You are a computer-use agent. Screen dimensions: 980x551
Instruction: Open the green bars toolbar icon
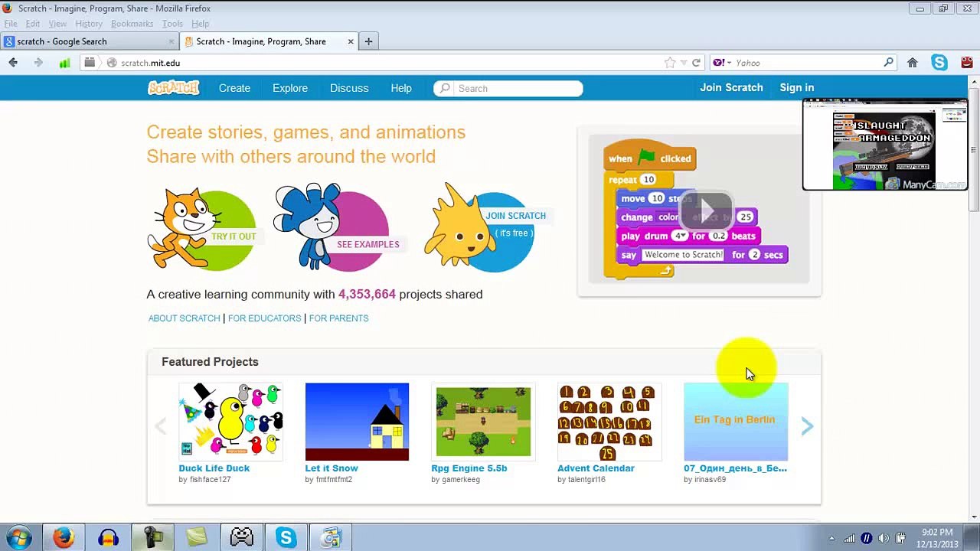64,63
